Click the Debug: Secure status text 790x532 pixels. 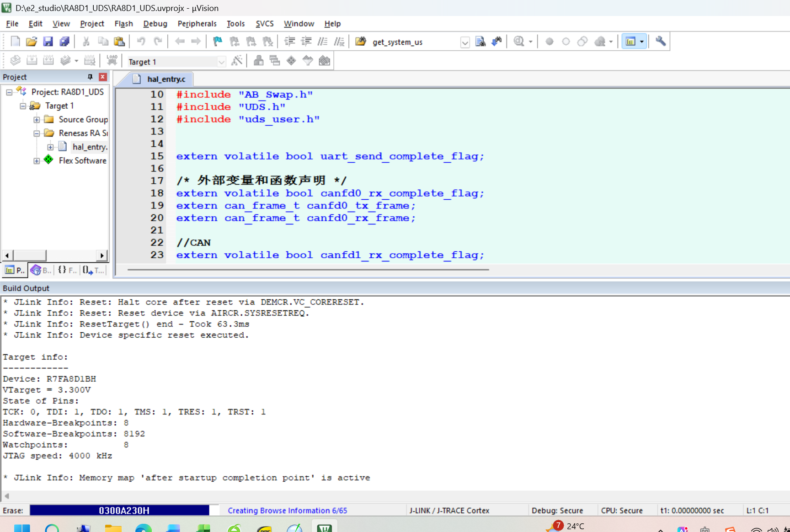(557, 511)
